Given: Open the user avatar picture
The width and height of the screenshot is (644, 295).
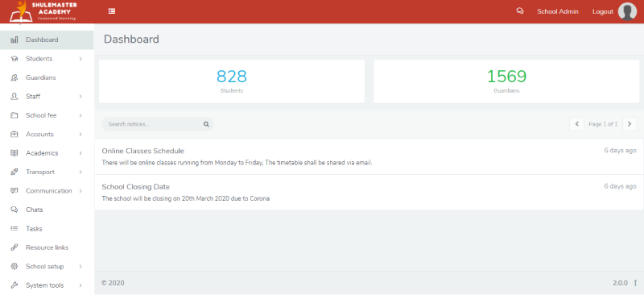Looking at the screenshot, I should 627,11.
